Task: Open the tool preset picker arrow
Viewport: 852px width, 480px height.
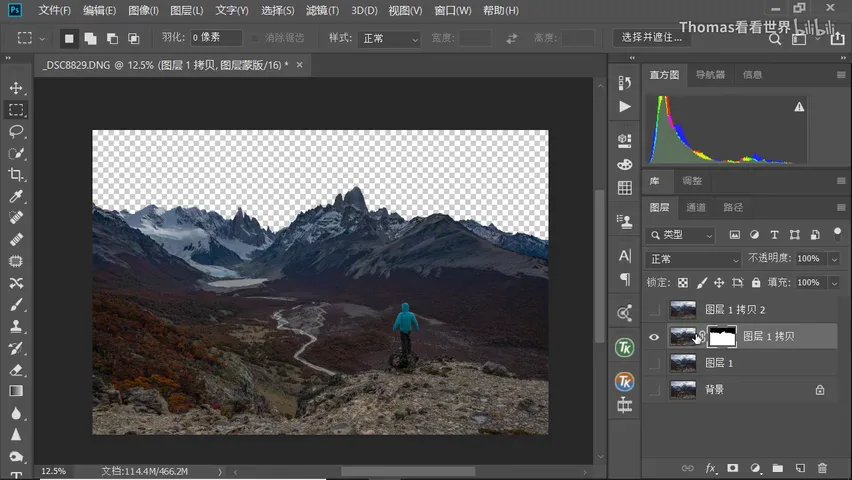Action: [42, 39]
